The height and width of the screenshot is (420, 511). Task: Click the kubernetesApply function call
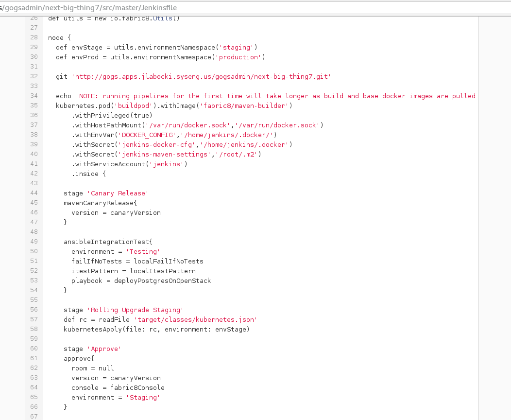click(92, 329)
